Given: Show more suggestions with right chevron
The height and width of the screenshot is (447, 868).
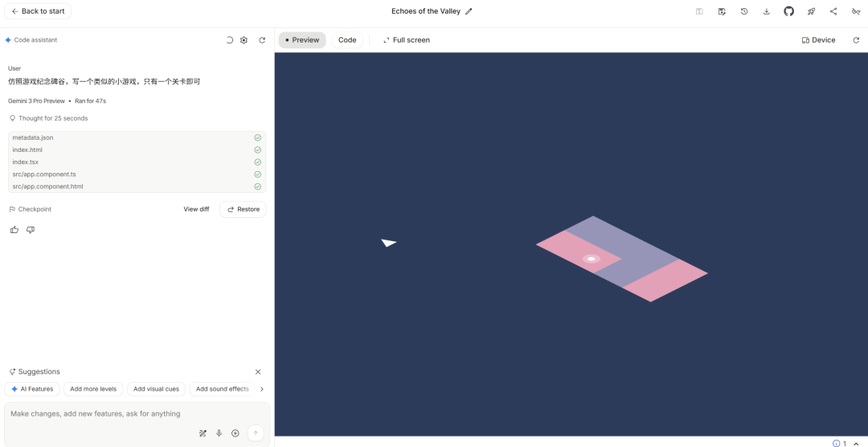Looking at the screenshot, I should tap(262, 389).
